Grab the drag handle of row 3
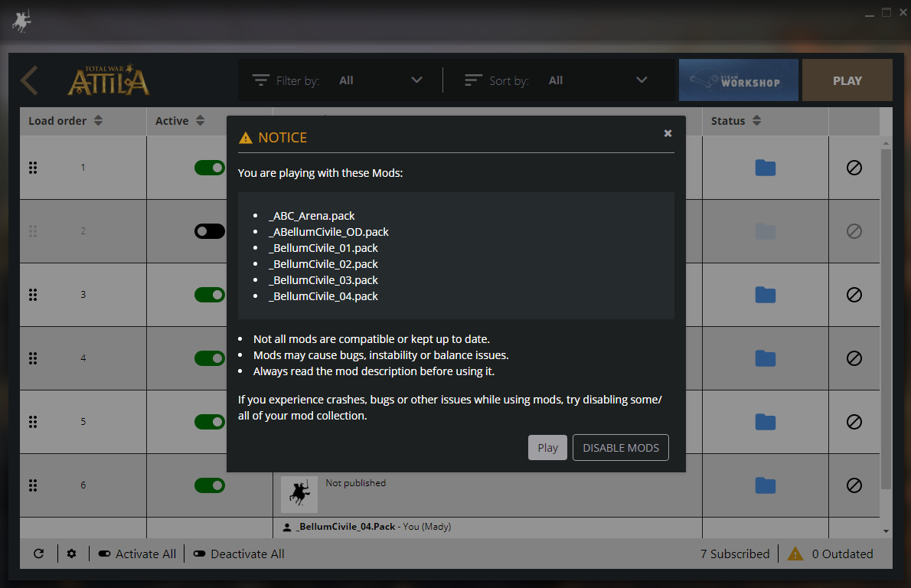911x588 pixels. 33,295
